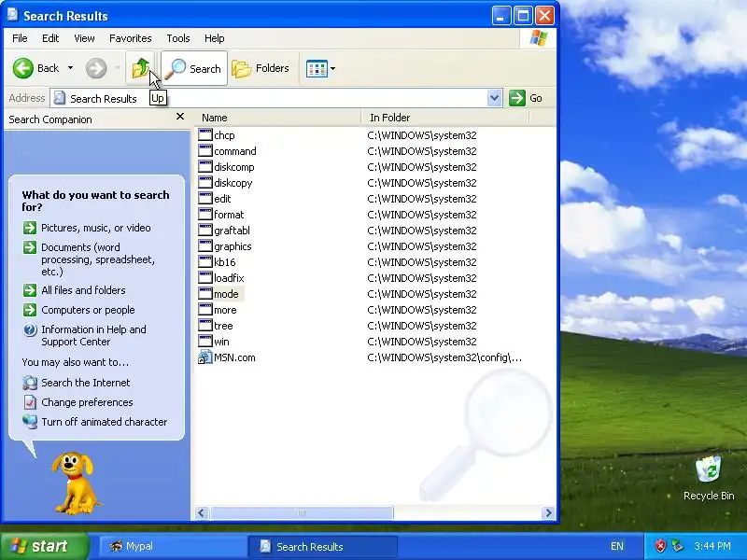The image size is (747, 560).
Task: Click the folder path in the MSN.com row
Action: click(444, 357)
